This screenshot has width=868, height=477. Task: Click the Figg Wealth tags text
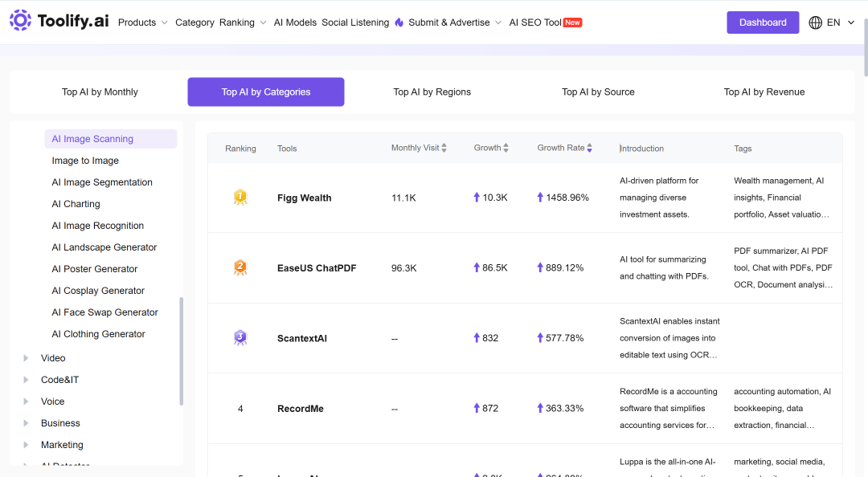coord(782,198)
